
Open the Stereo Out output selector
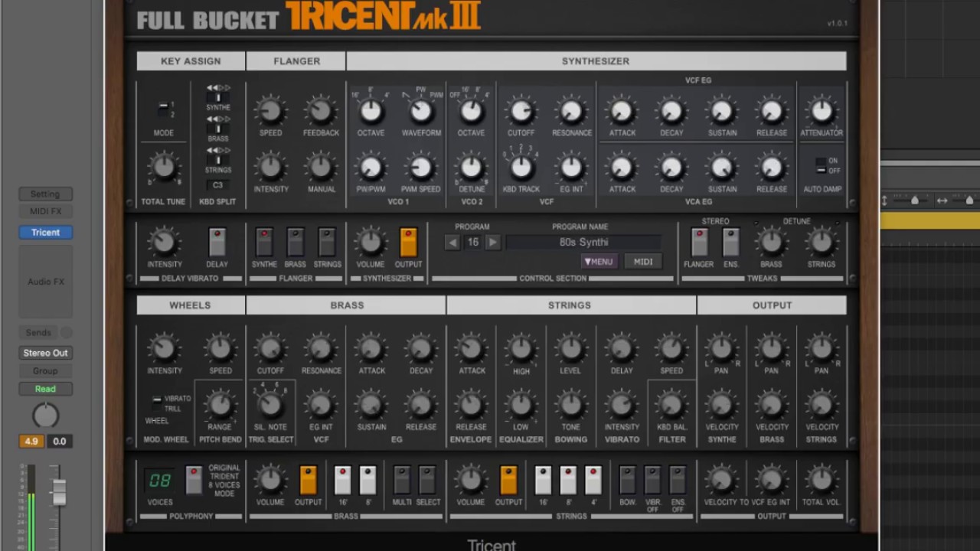(46, 353)
